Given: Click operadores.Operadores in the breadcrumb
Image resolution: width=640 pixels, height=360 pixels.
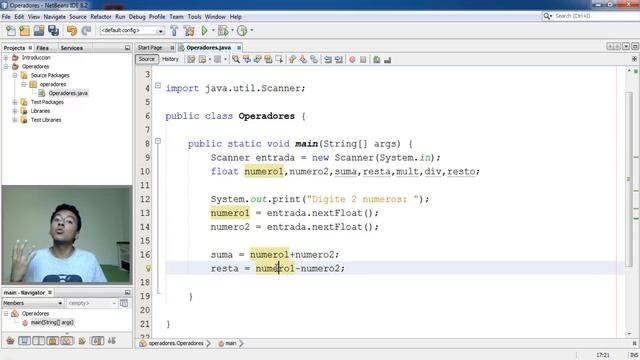Looking at the screenshot, I should 176,343.
